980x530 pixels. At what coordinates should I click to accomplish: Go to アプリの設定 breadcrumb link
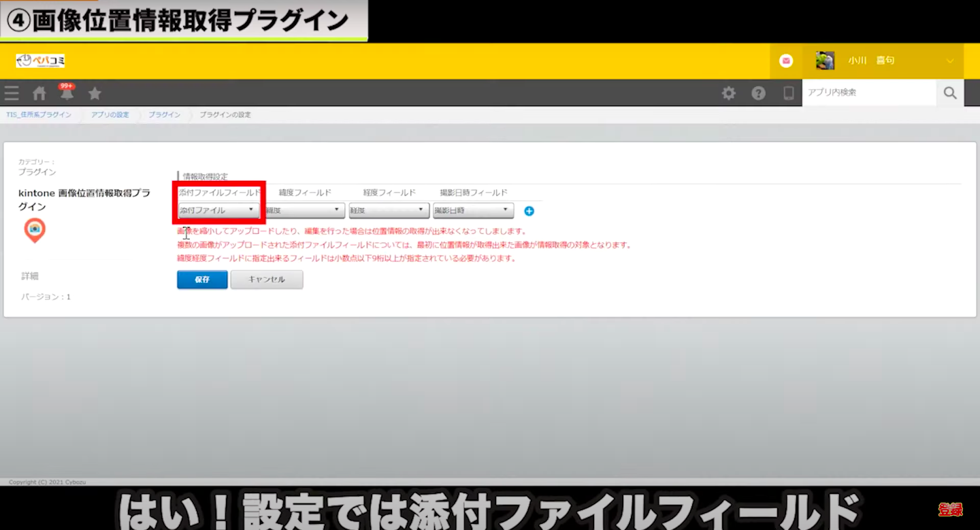110,115
